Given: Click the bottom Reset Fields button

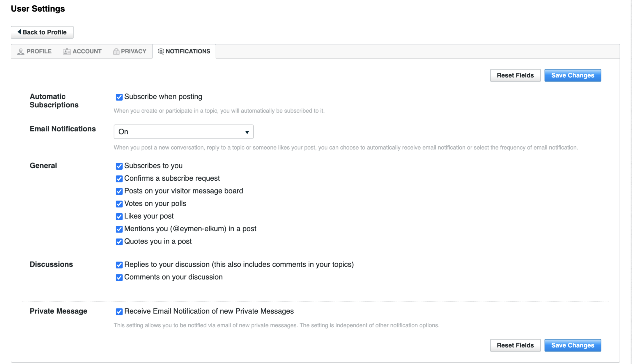Looking at the screenshot, I should (x=515, y=345).
